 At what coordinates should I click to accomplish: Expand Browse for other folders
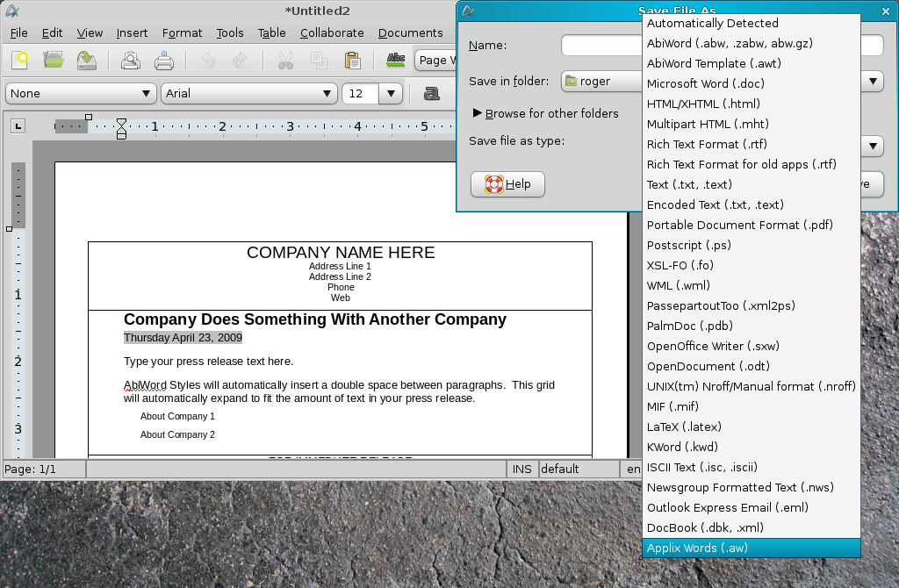coord(544,113)
